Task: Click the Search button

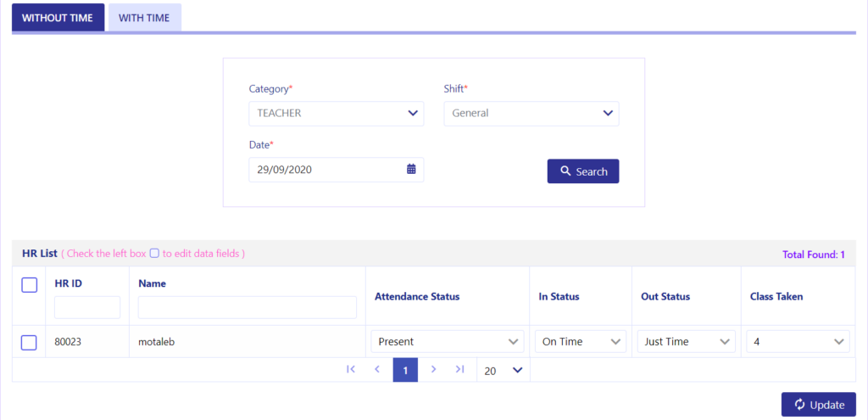Action: coord(583,171)
